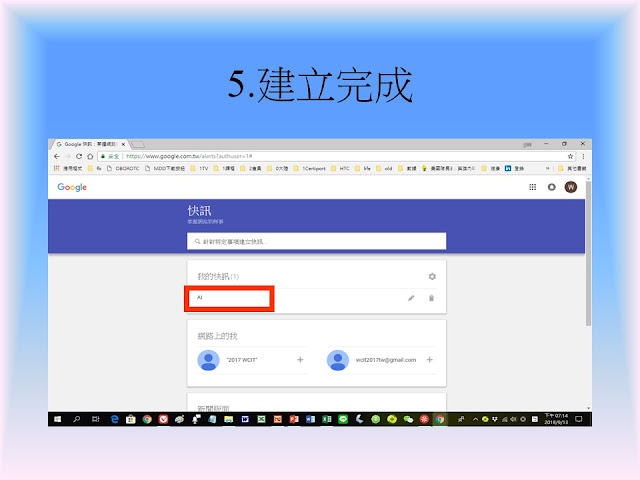This screenshot has height=480, width=640.
Task: Open the blue Word icon in taskbar
Action: (x=310, y=419)
